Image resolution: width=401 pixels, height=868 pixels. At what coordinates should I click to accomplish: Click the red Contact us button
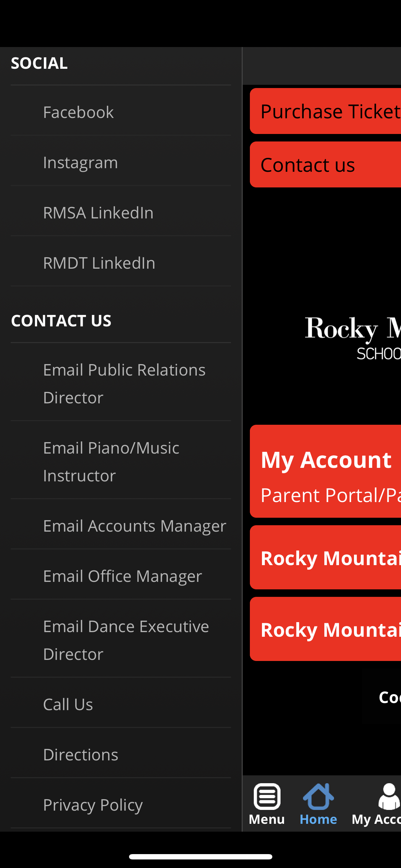(325, 165)
